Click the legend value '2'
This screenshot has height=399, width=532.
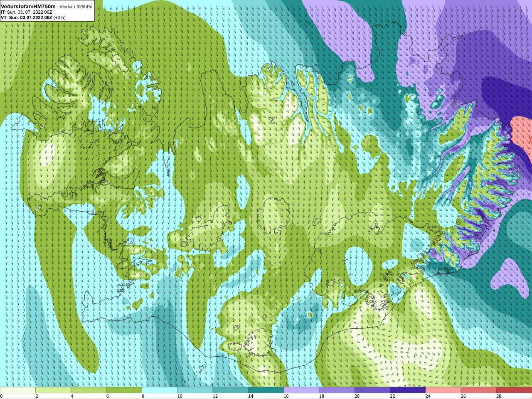pyautogui.click(x=37, y=396)
